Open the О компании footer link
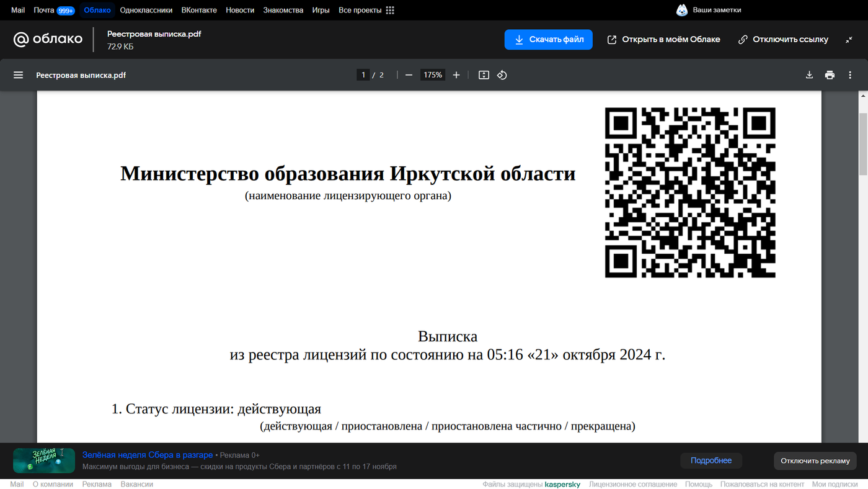This screenshot has height=489, width=868. click(x=53, y=484)
